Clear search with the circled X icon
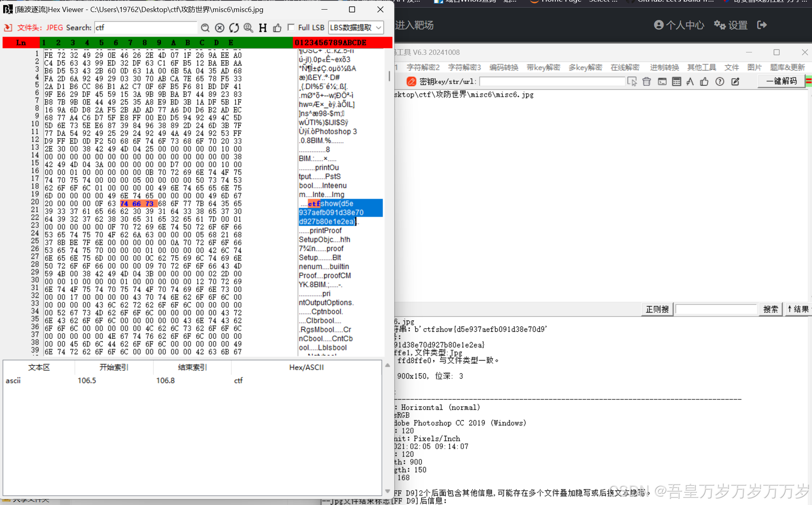This screenshot has height=505, width=812. tap(219, 28)
